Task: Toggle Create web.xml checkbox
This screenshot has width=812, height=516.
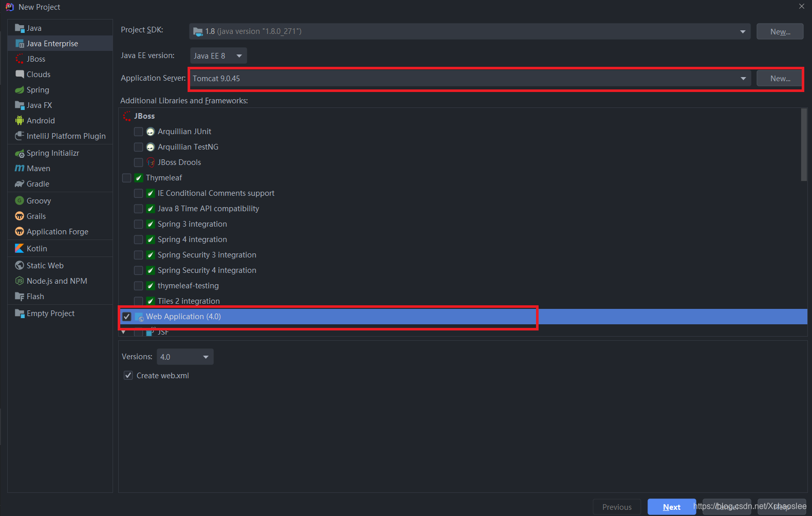Action: click(128, 376)
